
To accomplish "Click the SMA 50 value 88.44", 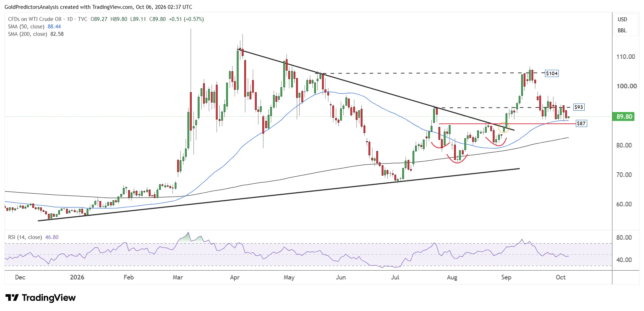I will coord(54,27).
